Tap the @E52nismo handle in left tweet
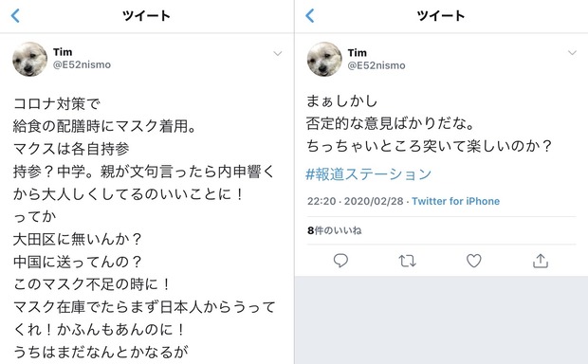 [82, 64]
